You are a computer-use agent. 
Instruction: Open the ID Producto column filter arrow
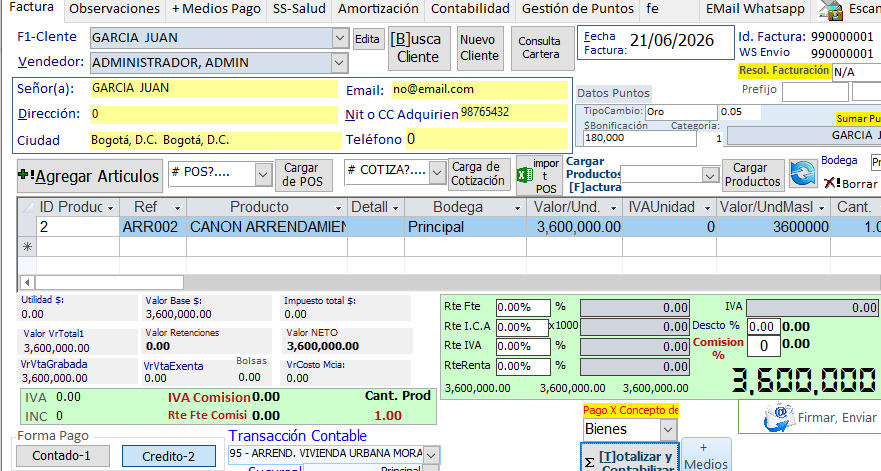[110, 208]
